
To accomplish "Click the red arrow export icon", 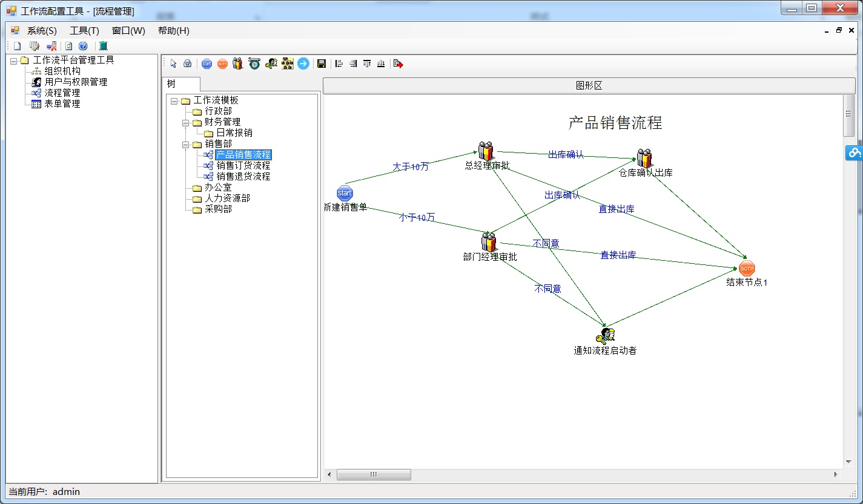I will tap(398, 64).
